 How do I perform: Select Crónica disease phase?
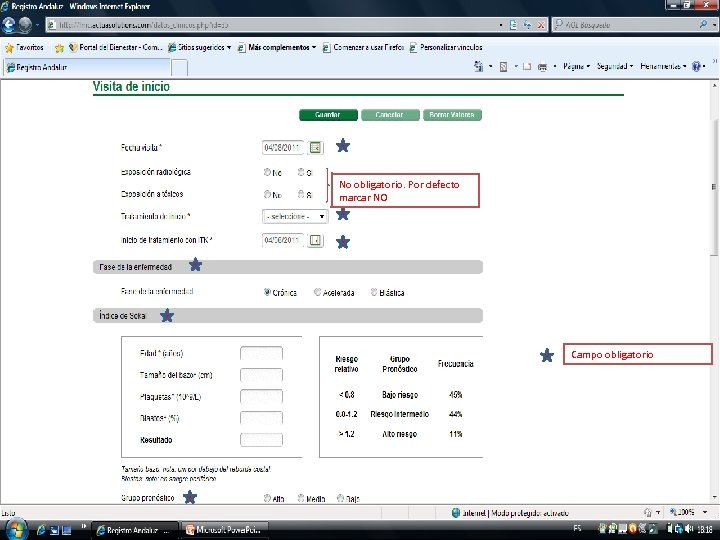click(267, 292)
